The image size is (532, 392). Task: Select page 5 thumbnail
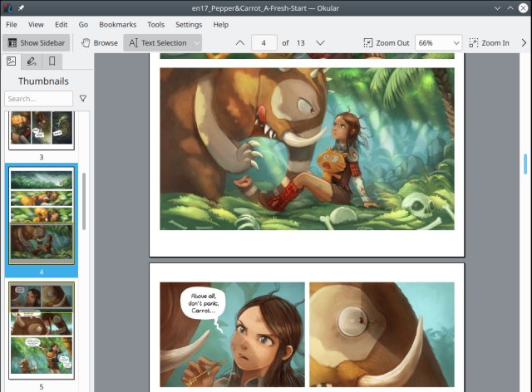42,331
